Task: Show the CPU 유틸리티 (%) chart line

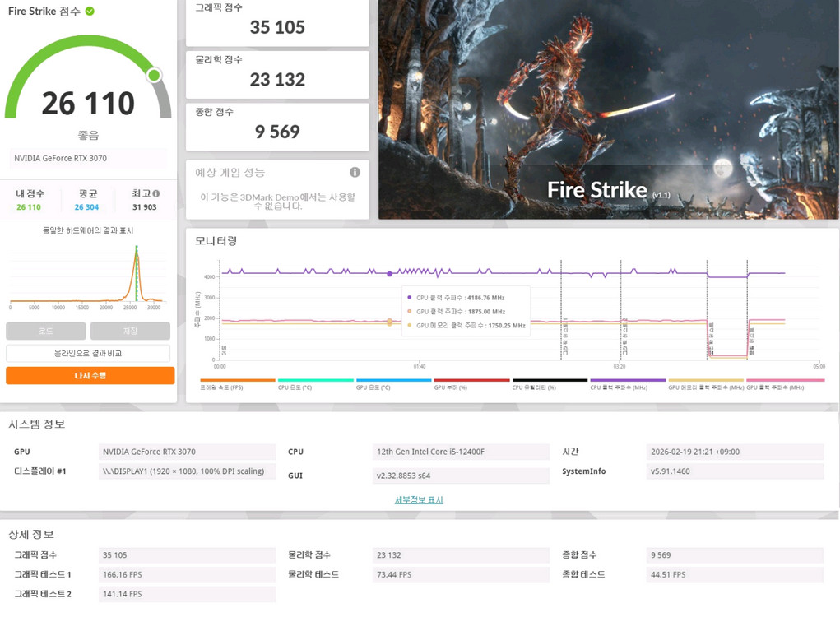Action: tap(550, 384)
